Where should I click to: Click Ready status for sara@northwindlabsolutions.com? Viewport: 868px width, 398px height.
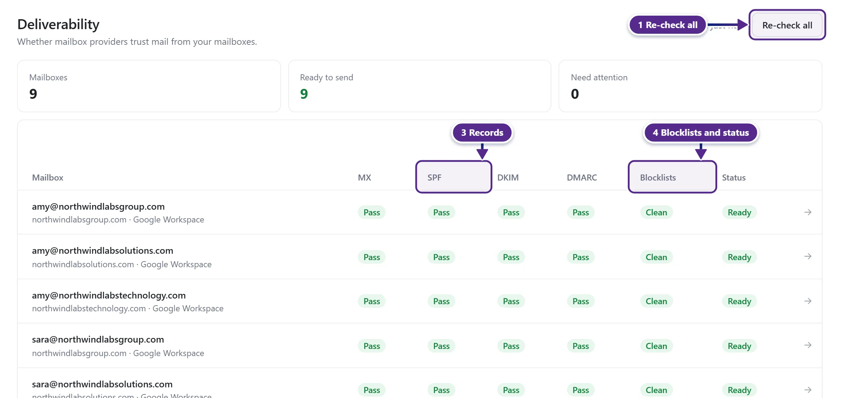click(x=739, y=390)
